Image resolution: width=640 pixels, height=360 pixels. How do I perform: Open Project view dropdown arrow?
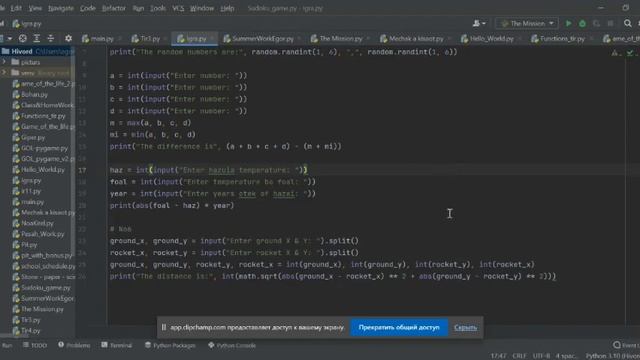pos(9,38)
